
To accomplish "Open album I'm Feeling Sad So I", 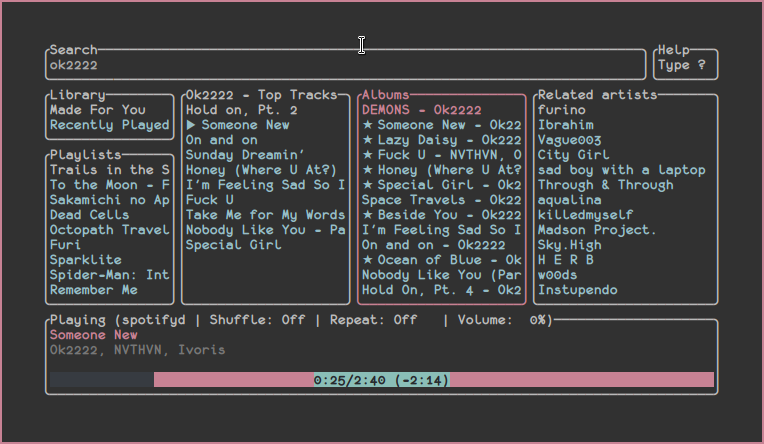I will click(441, 230).
